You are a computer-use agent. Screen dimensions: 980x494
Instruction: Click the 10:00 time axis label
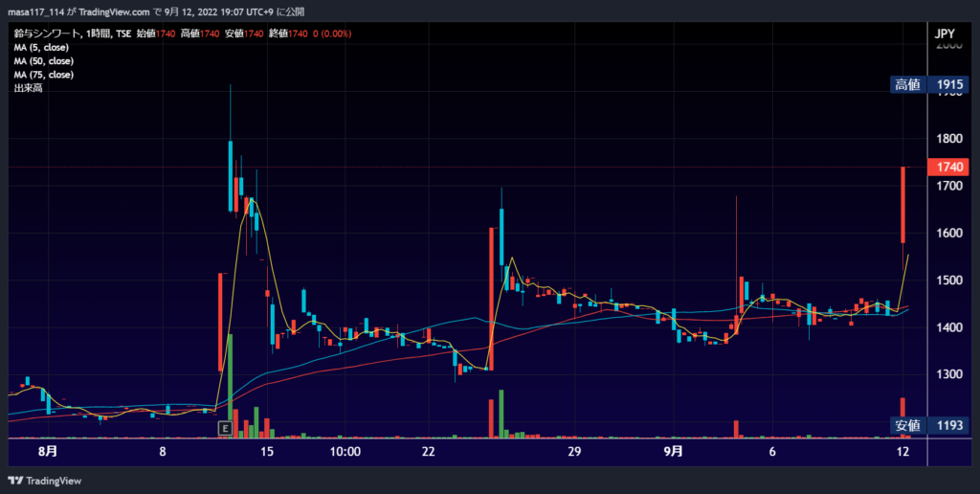point(345,452)
